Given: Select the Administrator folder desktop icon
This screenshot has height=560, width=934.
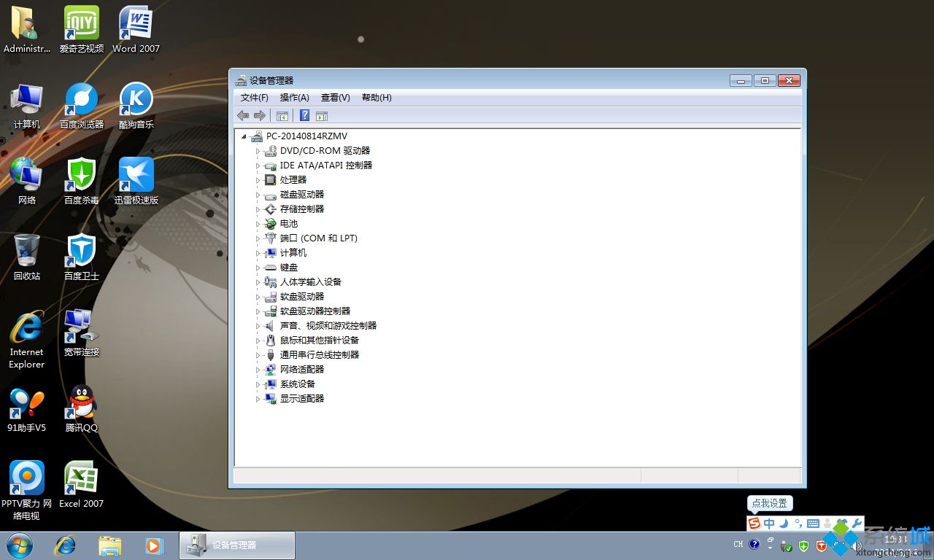Looking at the screenshot, I should [27, 30].
